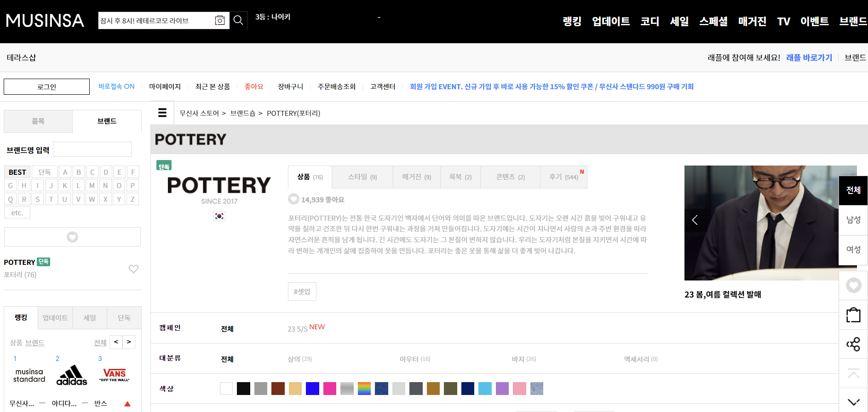Open 콘텐츠 (2) tab

point(510,177)
